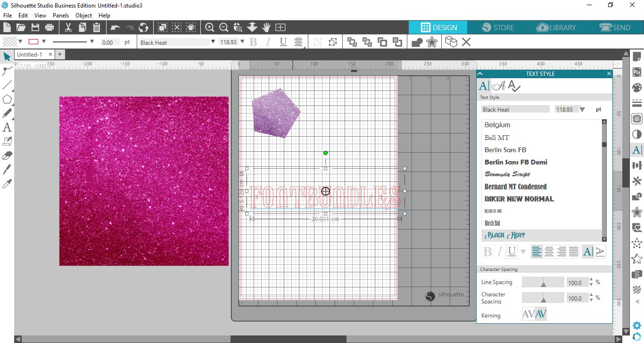
Task: Click the Select All icon
Action: (x=162, y=27)
